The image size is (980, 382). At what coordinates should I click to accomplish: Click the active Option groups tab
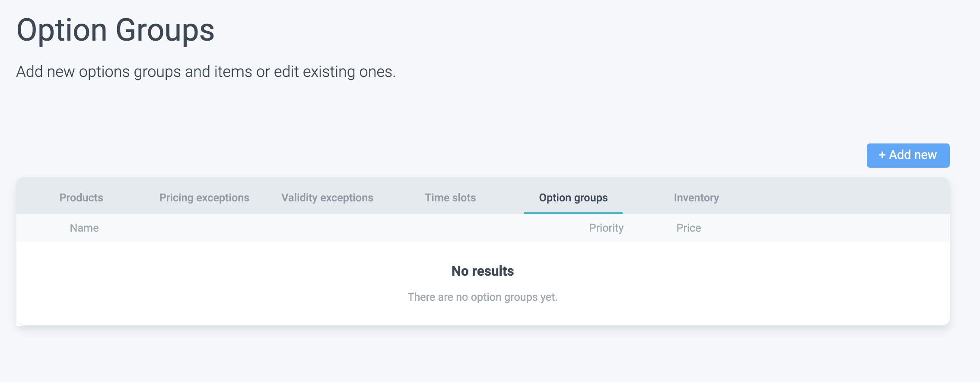(x=573, y=197)
